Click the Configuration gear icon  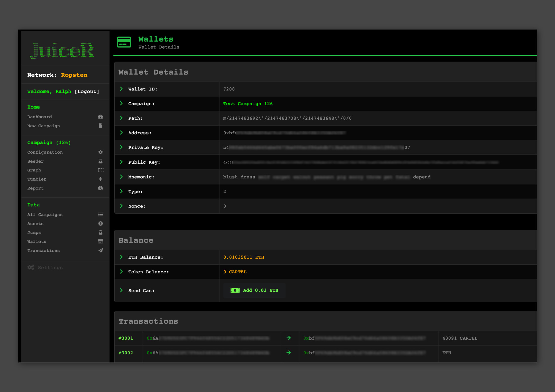(x=100, y=152)
